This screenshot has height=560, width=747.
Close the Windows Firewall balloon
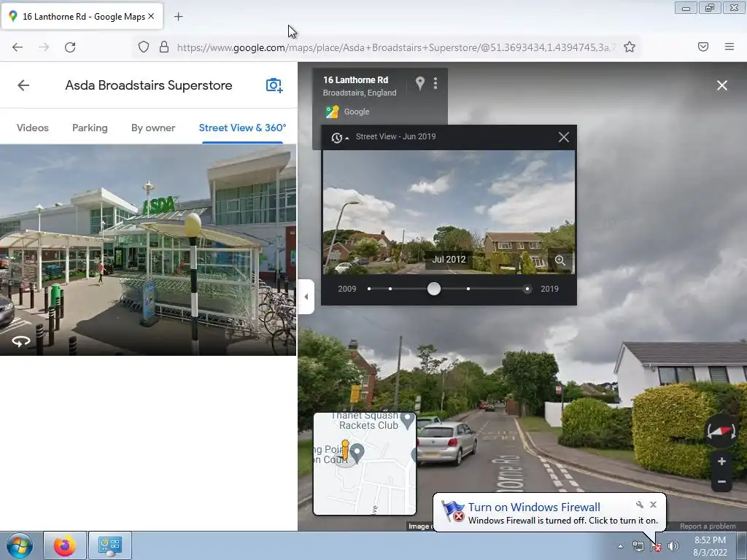(653, 505)
